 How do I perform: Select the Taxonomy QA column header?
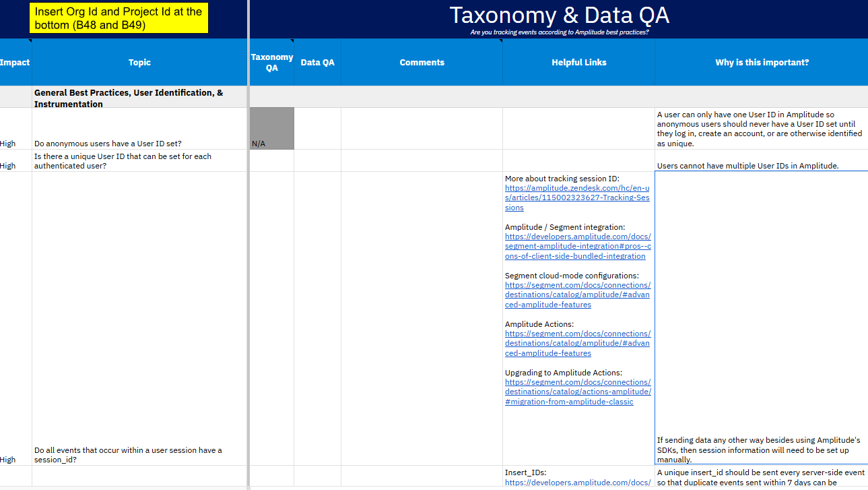point(272,62)
